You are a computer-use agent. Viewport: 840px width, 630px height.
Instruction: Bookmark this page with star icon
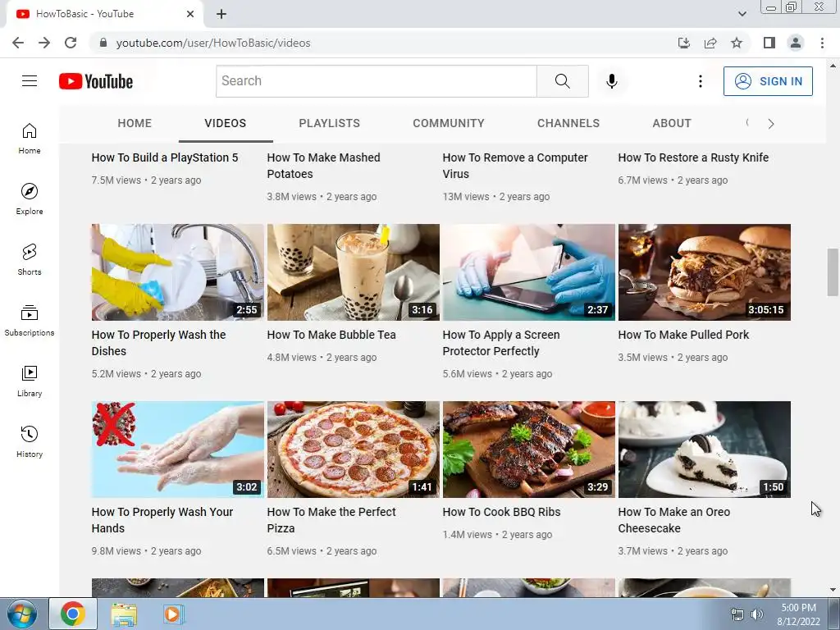tap(737, 43)
